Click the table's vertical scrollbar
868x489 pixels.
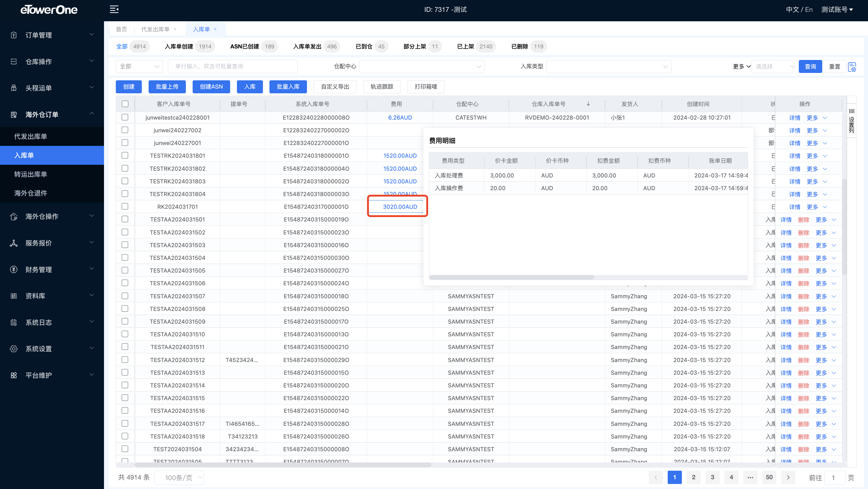click(x=844, y=227)
